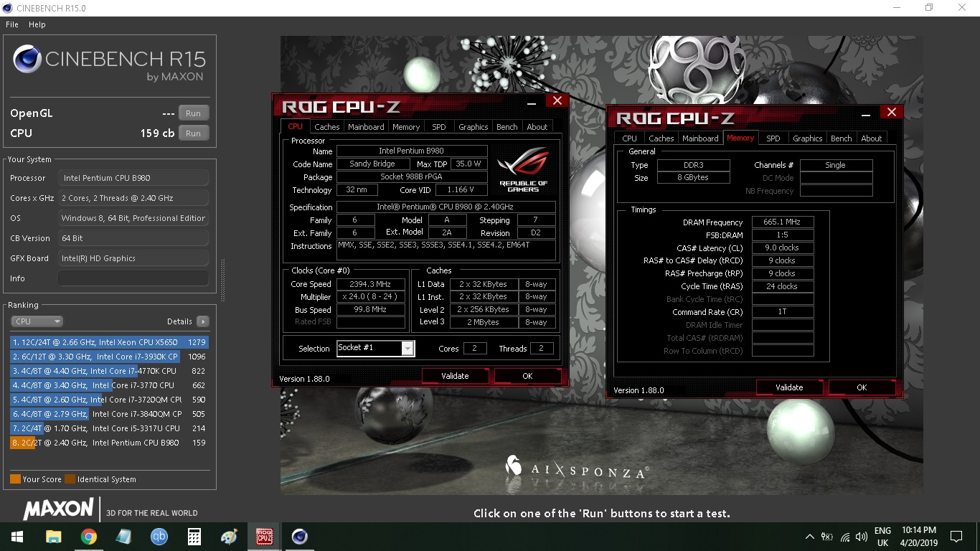Switch to Graphics tab in right CPU-Z window
Viewport: 980px width, 551px height.
(808, 138)
